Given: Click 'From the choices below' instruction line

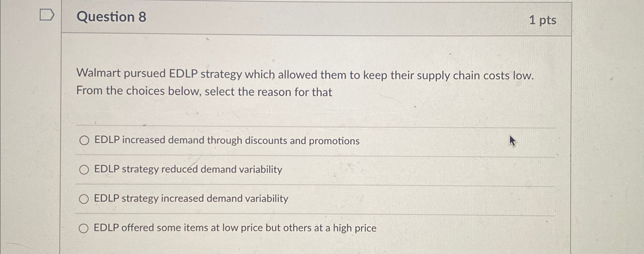Looking at the screenshot, I should coord(138,91).
